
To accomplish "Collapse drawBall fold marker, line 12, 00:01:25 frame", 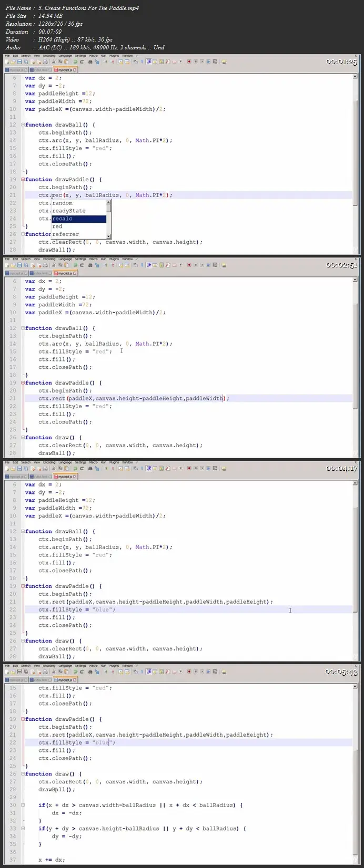I will (23, 125).
